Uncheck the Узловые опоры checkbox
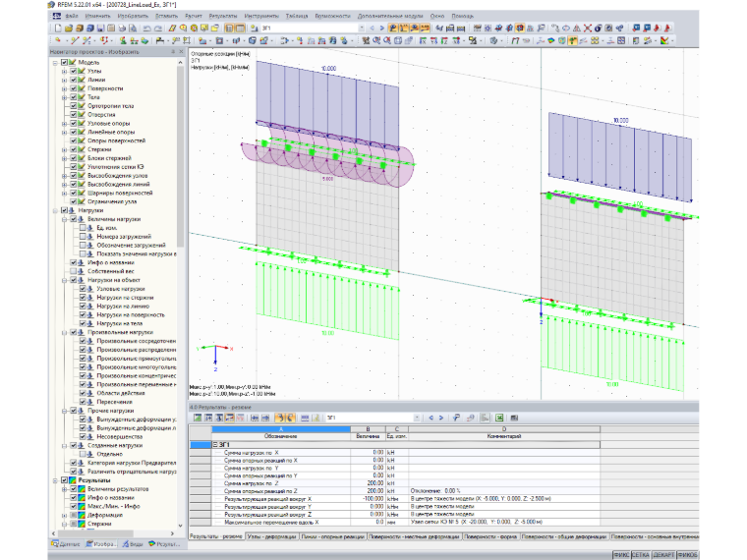This screenshot has width=747, height=560. 74,124
